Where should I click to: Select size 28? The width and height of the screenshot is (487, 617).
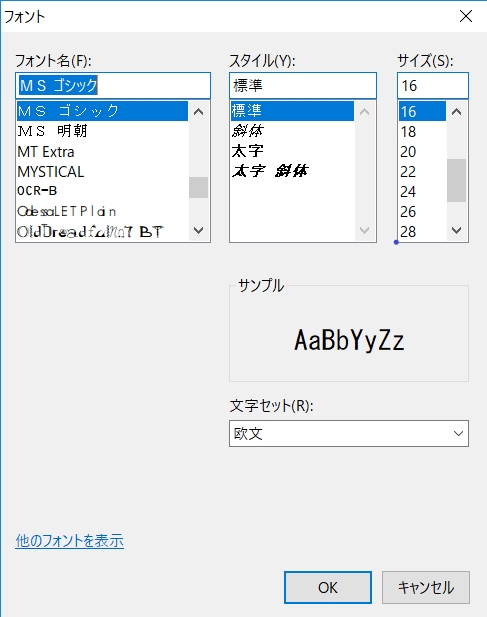[422, 232]
